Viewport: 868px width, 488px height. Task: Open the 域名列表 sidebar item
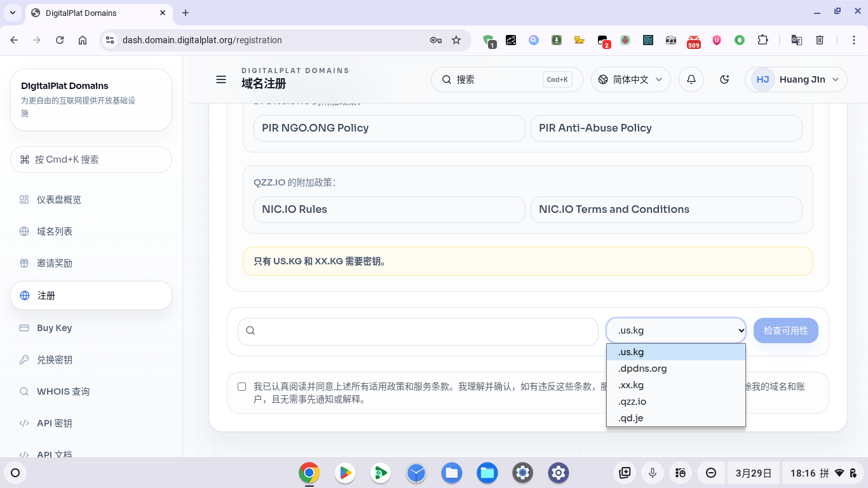point(55,231)
